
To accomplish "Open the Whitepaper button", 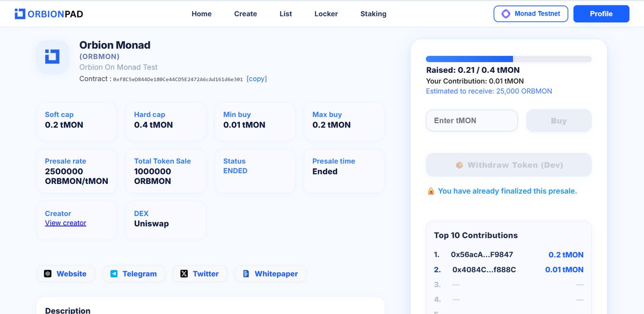I will pos(270,274).
